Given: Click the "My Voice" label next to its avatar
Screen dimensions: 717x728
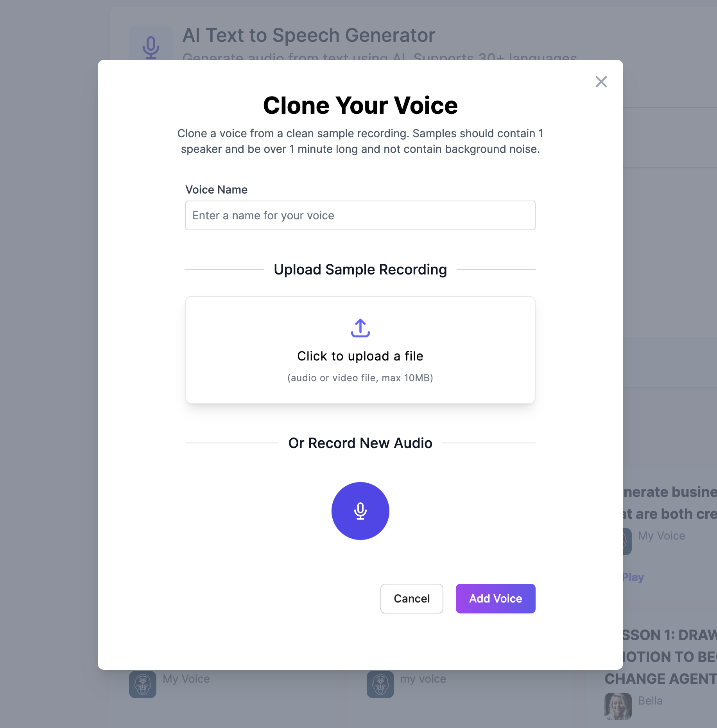Looking at the screenshot, I should pyautogui.click(x=661, y=536).
